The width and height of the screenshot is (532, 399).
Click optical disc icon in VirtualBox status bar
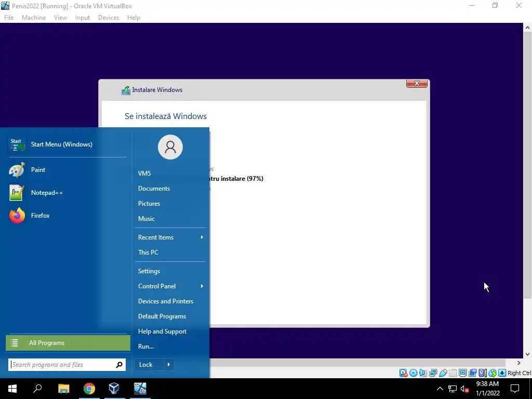[413, 373]
